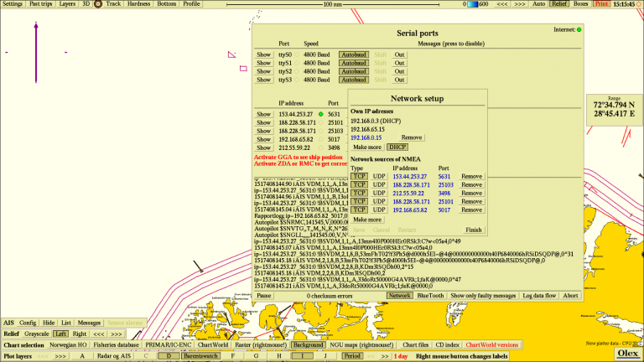Select UDP for 212.55.59.22 source
The width and height of the screenshot is (644, 362).
(x=379, y=194)
